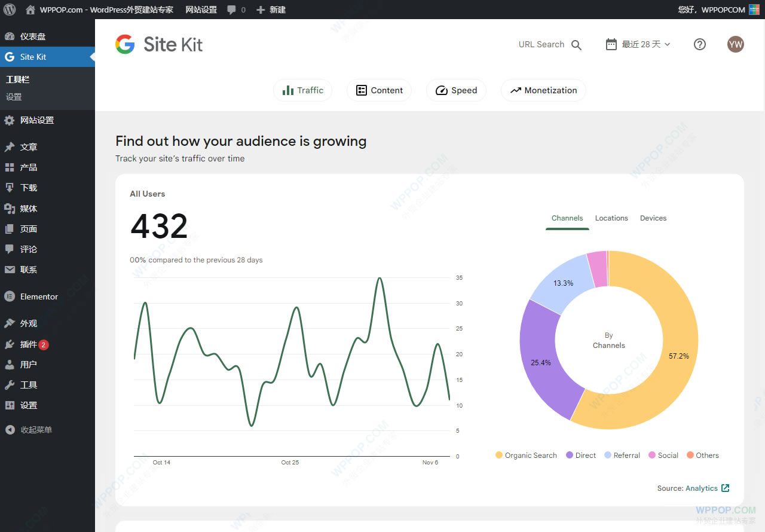This screenshot has height=532, width=765.
Task: Open the home icon beside WPPOP.com
Action: [x=30, y=10]
